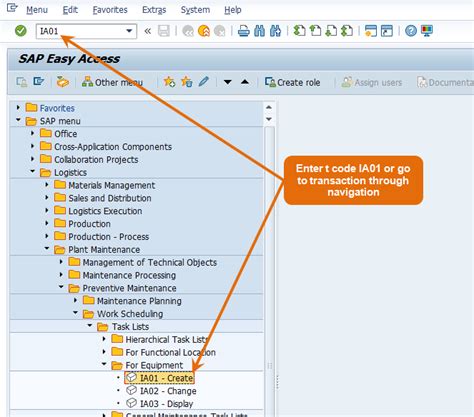Click the green Enter checkmark icon
474x417 pixels.
pos(21,31)
